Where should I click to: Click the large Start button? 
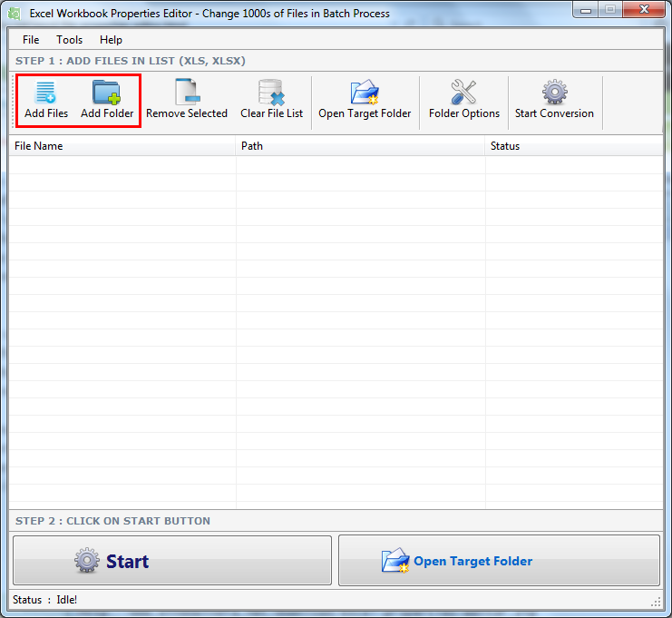tap(172, 560)
